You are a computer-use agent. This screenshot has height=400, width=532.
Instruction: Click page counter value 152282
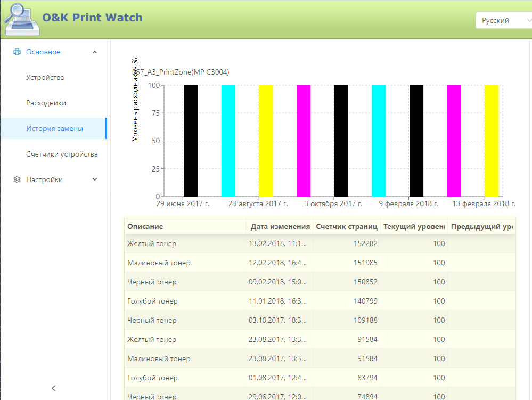pos(365,243)
